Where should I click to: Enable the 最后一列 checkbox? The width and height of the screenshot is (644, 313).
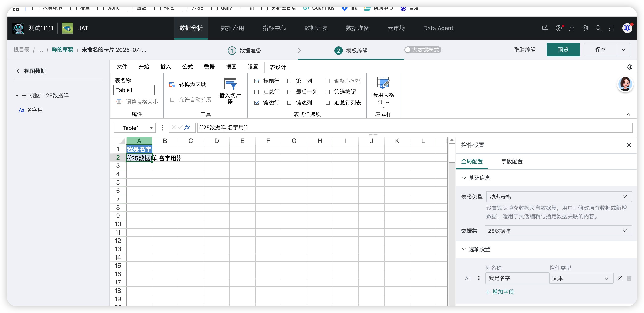tap(289, 92)
